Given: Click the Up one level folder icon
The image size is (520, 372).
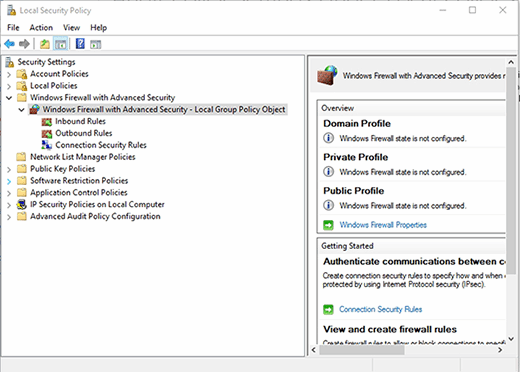Looking at the screenshot, I should tap(45, 44).
